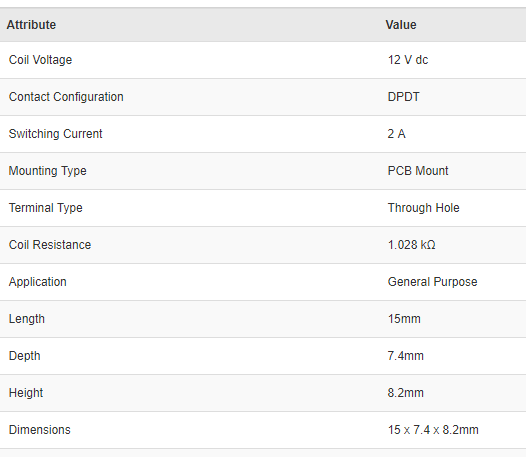The height and width of the screenshot is (457, 526).
Task: Select the Length row label
Action: coord(27,319)
